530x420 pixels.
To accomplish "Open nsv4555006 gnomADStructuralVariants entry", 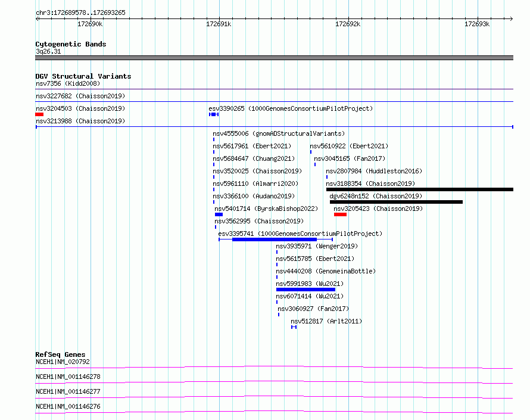I will tap(279, 133).
